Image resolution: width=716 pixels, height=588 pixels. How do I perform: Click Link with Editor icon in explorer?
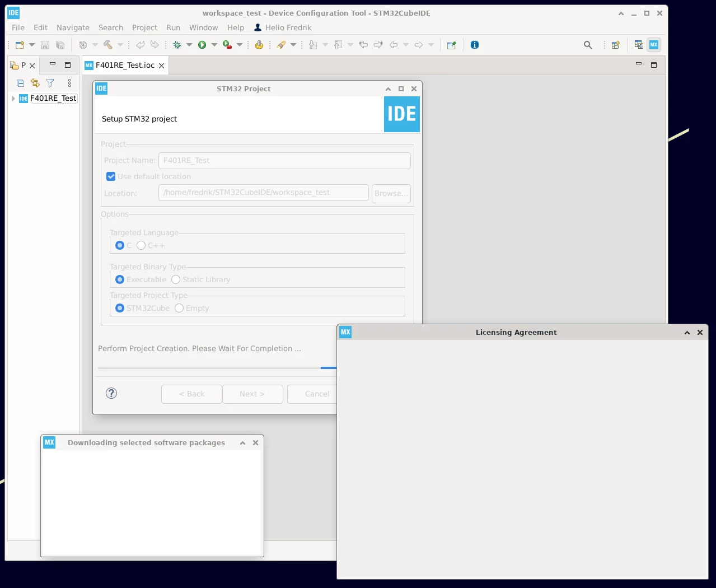(x=35, y=83)
